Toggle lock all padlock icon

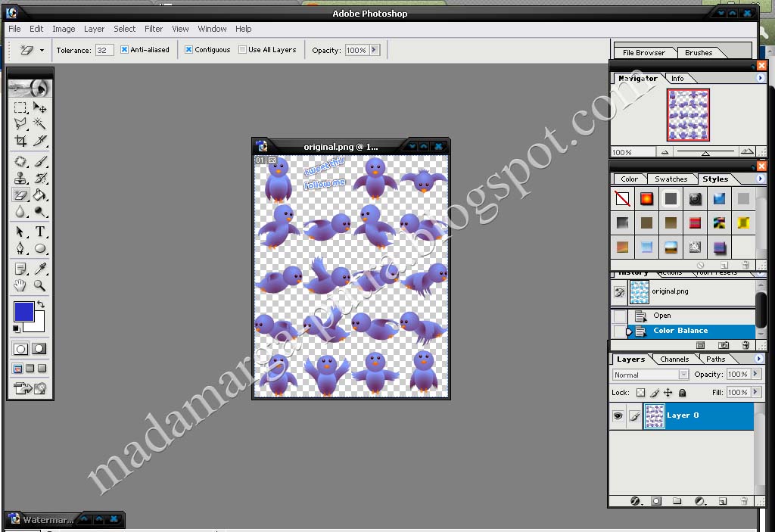[682, 393]
